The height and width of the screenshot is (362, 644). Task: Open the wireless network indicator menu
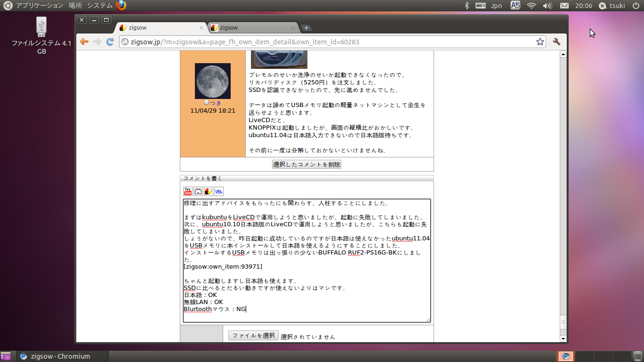pos(531,6)
